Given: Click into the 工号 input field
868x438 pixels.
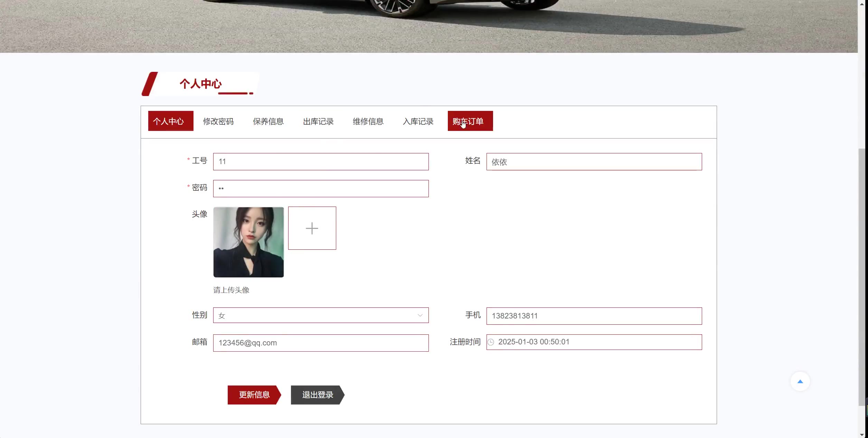Looking at the screenshot, I should 321,162.
